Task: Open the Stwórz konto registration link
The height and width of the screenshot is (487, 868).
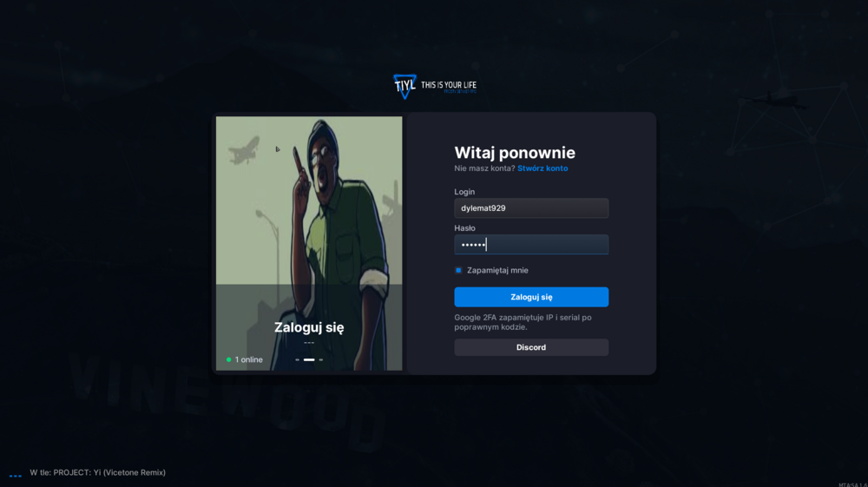Action: coord(542,168)
